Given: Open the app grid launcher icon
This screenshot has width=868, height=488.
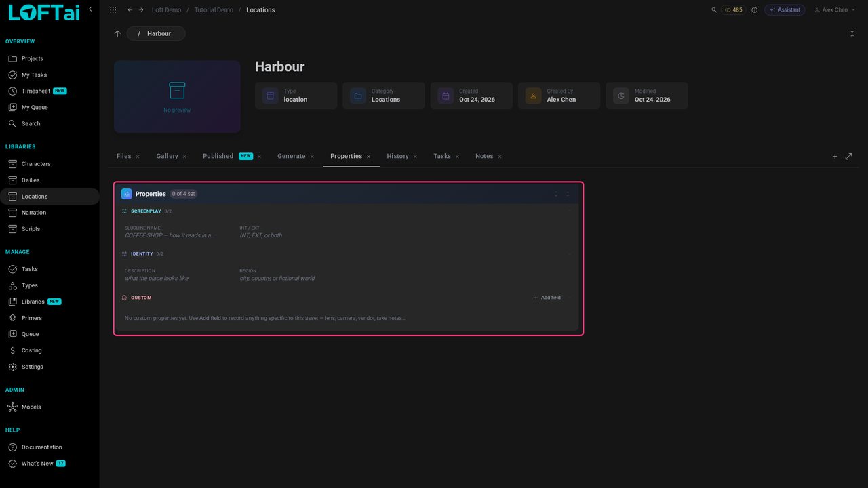Looking at the screenshot, I should [113, 10].
